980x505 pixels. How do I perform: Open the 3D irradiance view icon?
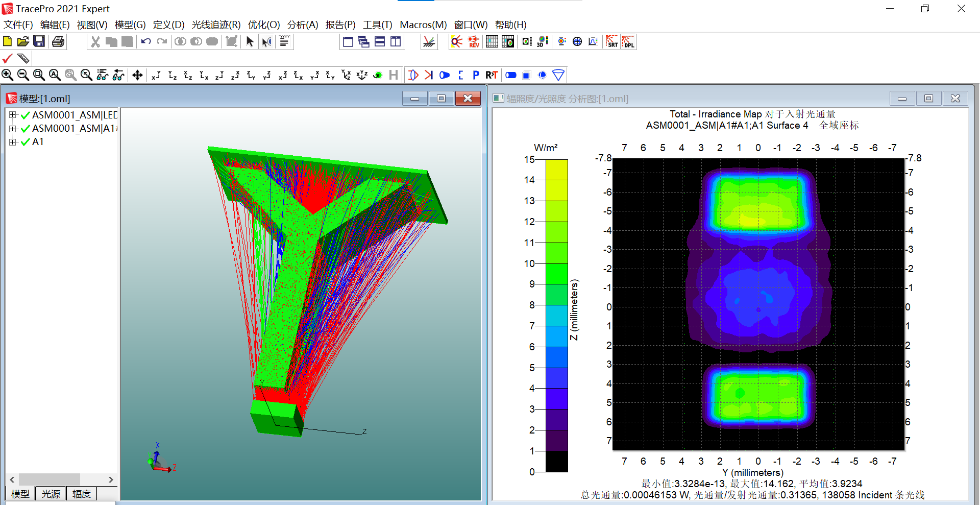[x=543, y=41]
